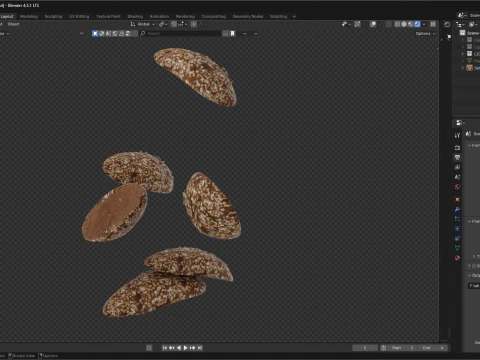Screen dimensions: 480x360
Task: Jump to the next keyframe
Action: (193, 348)
